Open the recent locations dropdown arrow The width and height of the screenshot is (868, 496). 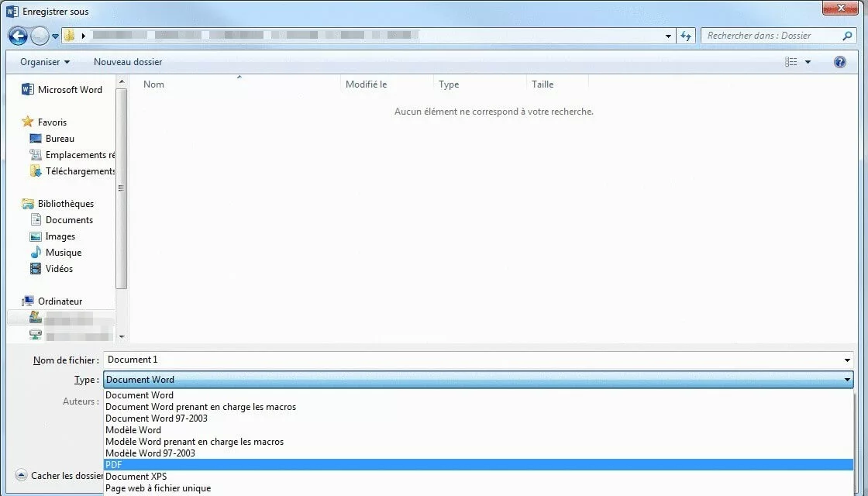[55, 36]
